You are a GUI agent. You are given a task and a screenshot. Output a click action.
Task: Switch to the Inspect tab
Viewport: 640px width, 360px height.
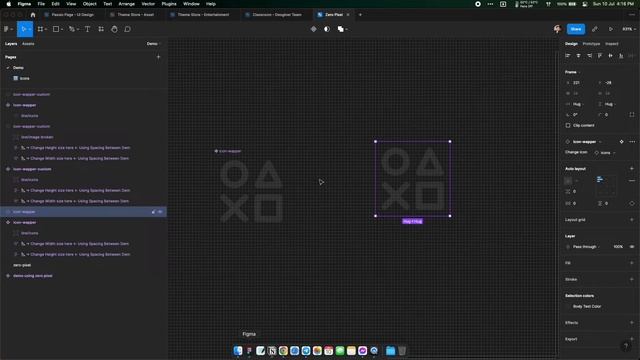(611, 44)
